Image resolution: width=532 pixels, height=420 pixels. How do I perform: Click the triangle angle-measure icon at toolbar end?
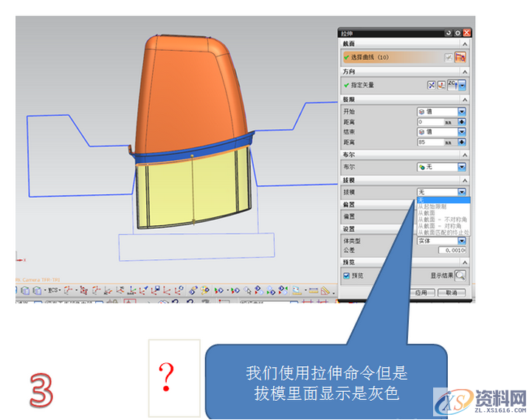click(325, 291)
